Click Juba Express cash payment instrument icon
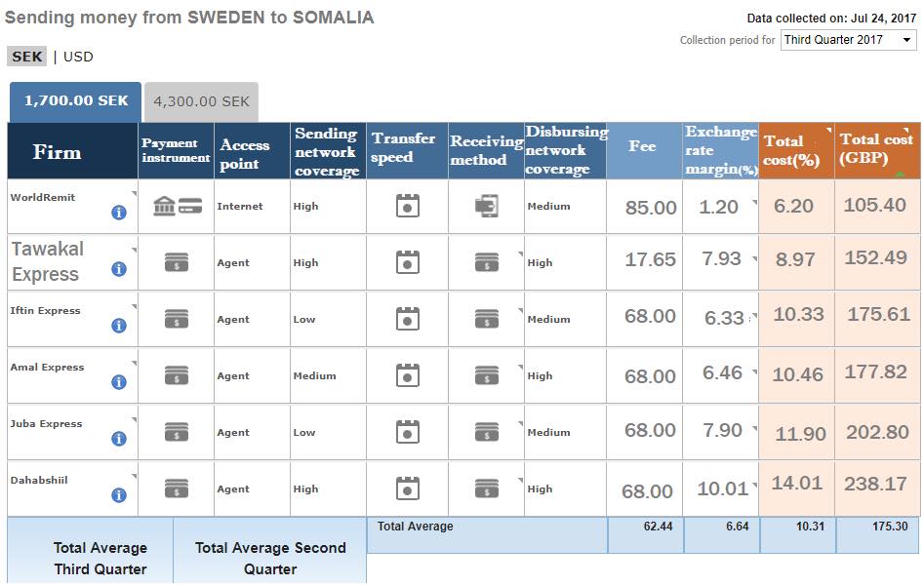Viewport: 924px width, 586px height. [x=177, y=432]
